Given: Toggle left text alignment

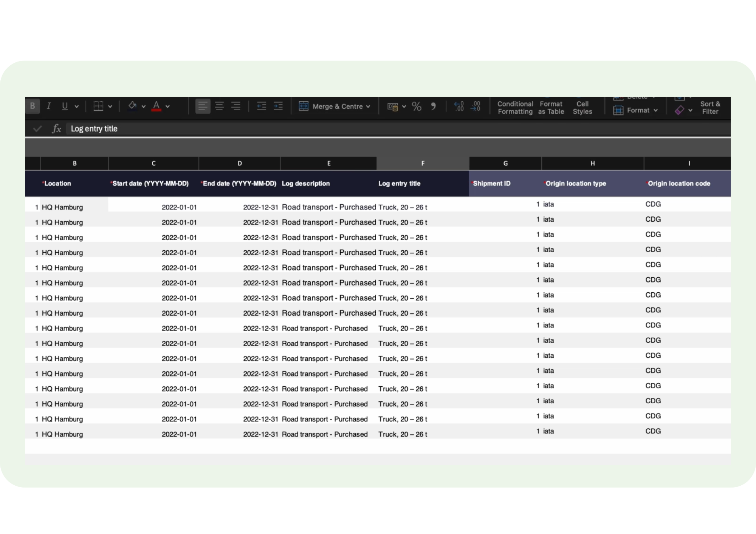Looking at the screenshot, I should click(x=203, y=106).
